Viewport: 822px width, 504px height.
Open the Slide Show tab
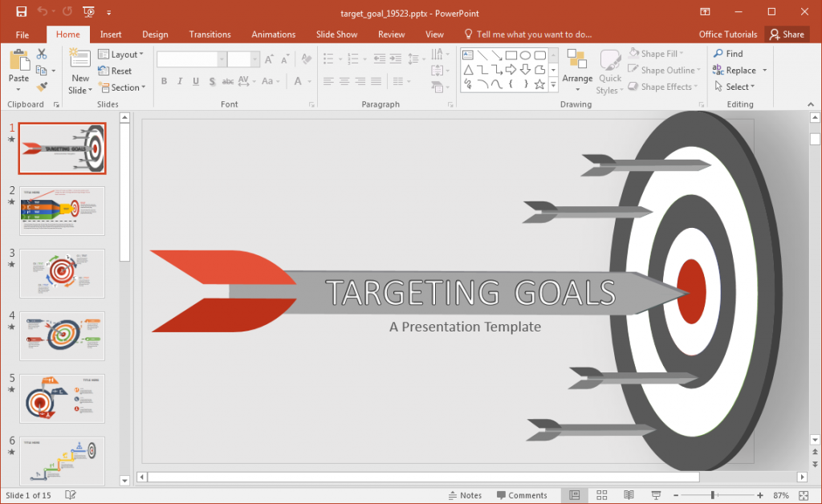pos(336,34)
